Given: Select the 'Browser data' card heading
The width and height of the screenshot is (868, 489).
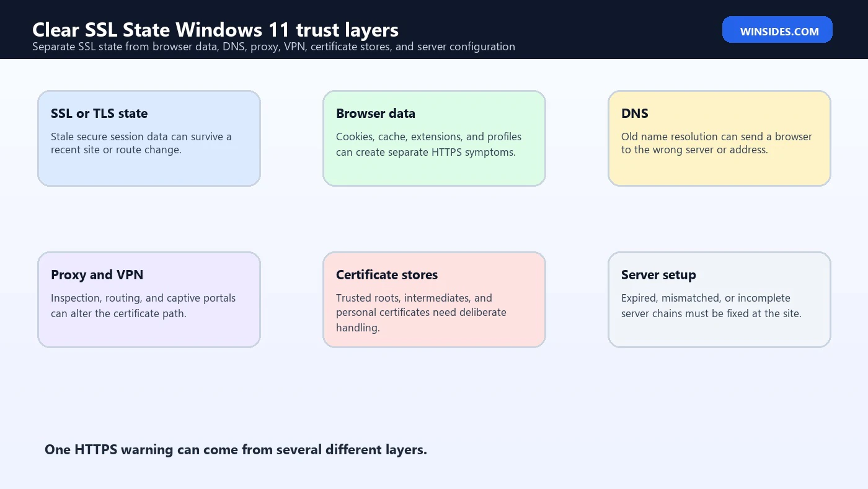Looking at the screenshot, I should pyautogui.click(x=376, y=114).
